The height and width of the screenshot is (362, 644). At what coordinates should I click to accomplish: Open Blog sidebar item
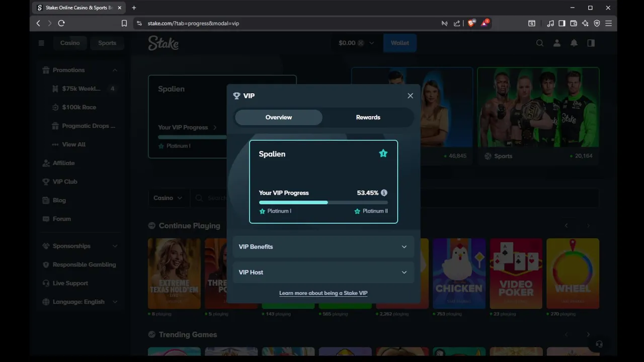[x=59, y=200]
